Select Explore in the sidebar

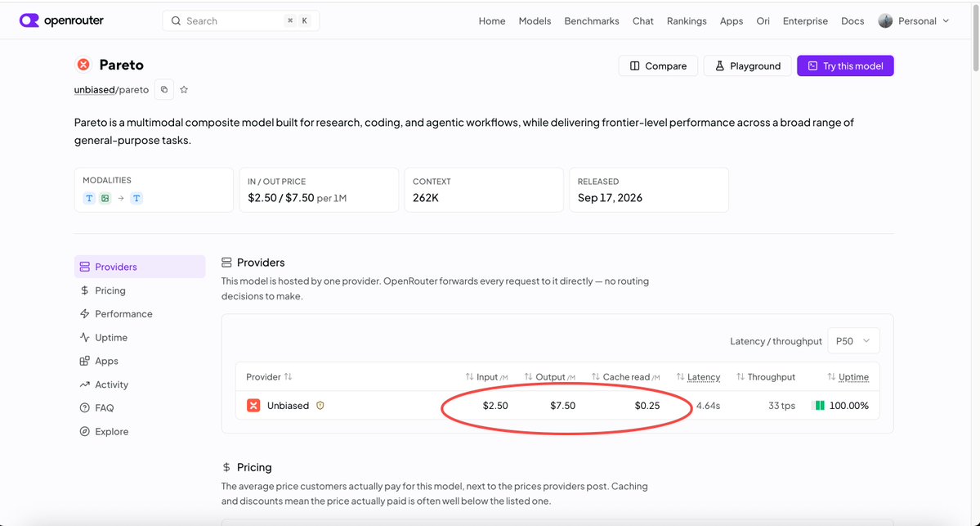140,432
